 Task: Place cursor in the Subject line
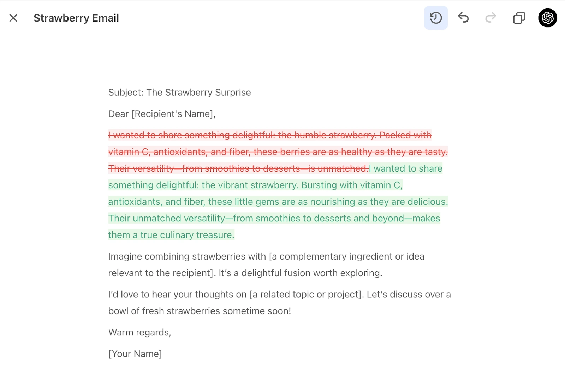pyautogui.click(x=179, y=93)
